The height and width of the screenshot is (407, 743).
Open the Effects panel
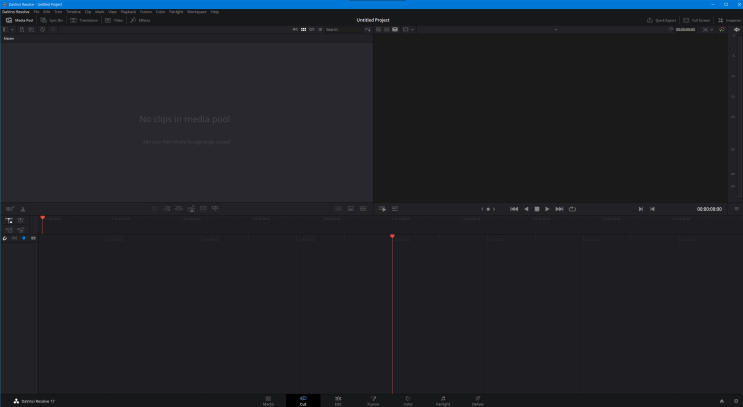pos(140,20)
